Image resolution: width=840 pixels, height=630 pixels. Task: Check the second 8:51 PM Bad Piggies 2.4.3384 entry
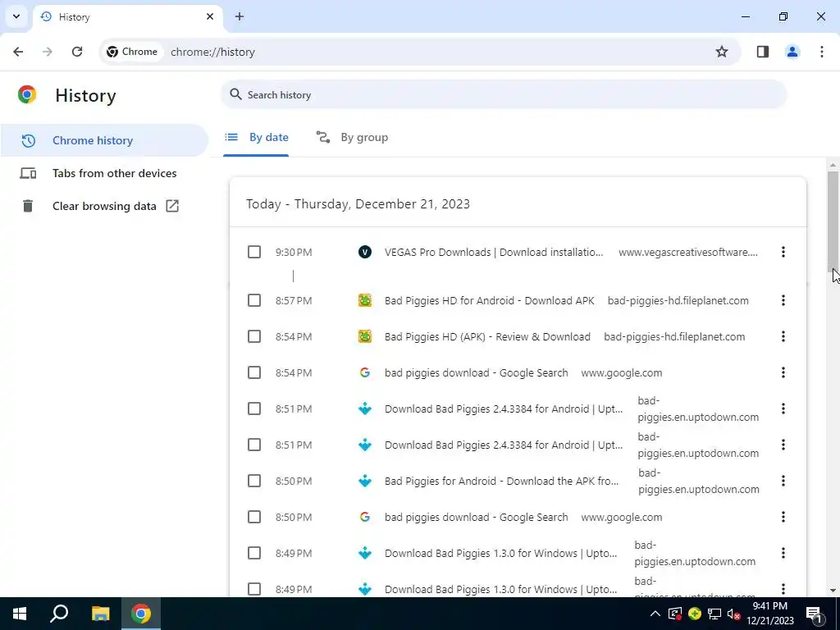[x=254, y=445]
